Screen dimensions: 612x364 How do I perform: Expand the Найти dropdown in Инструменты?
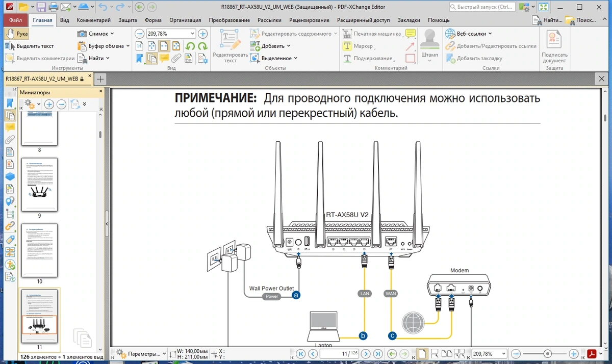point(108,58)
